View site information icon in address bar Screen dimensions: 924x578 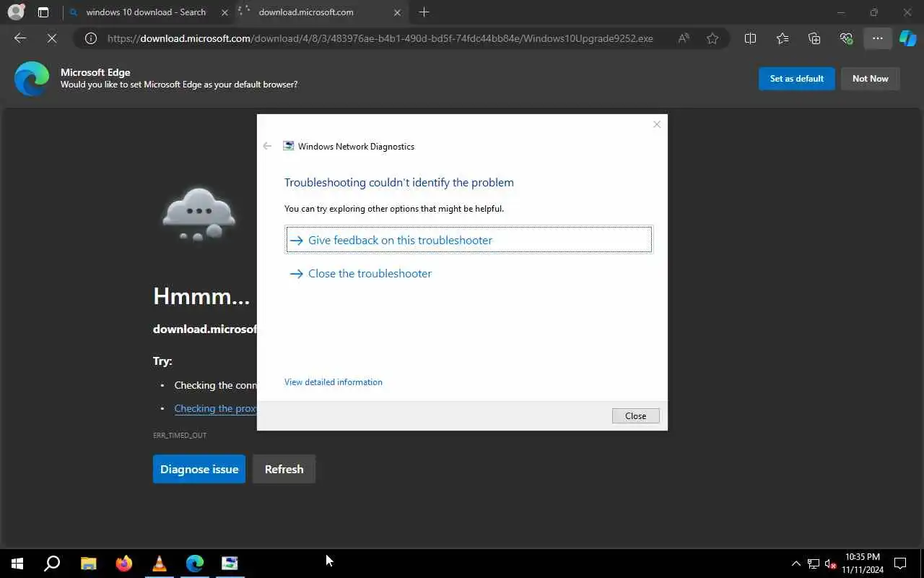[x=91, y=38]
